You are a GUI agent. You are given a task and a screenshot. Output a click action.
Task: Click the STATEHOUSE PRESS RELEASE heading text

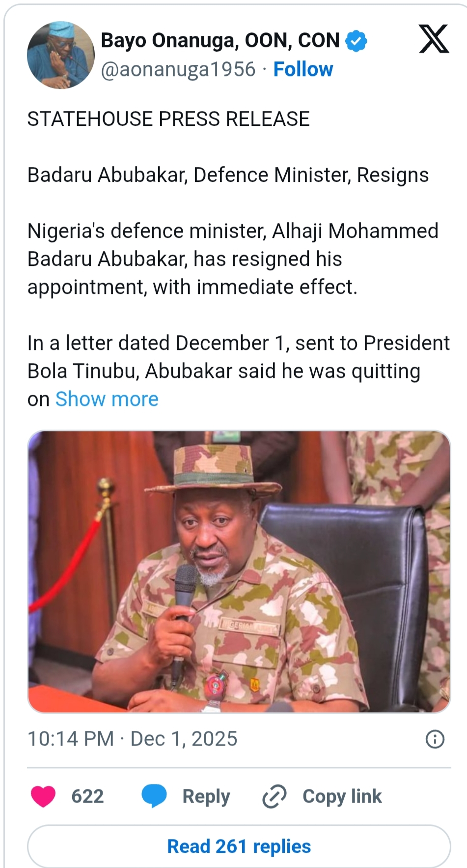(x=168, y=119)
